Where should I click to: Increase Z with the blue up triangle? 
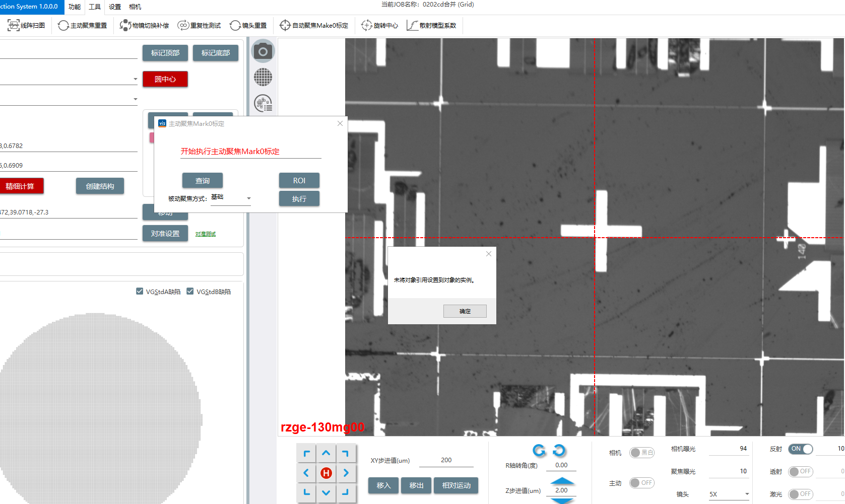coord(562,481)
